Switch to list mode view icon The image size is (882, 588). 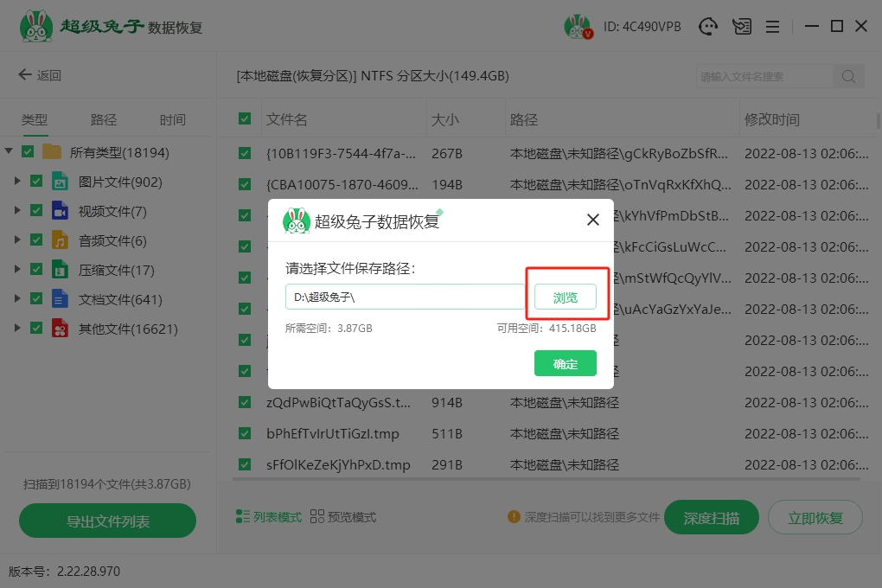click(x=243, y=517)
